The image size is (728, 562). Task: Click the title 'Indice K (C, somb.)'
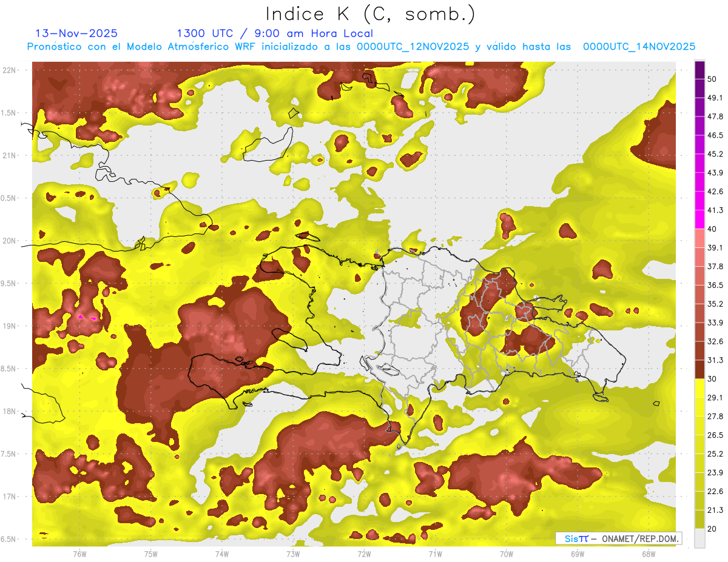370,14
